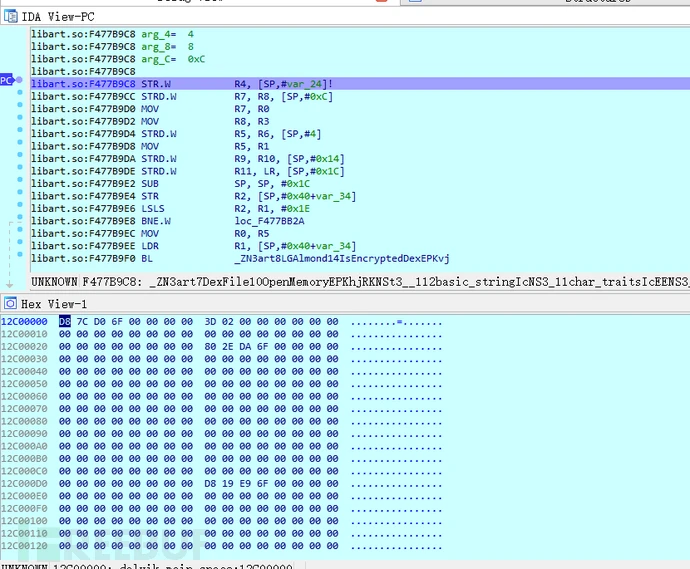Image resolution: width=690 pixels, height=569 pixels.
Task: Click hex address 12C00000
Action: [x=24, y=322]
